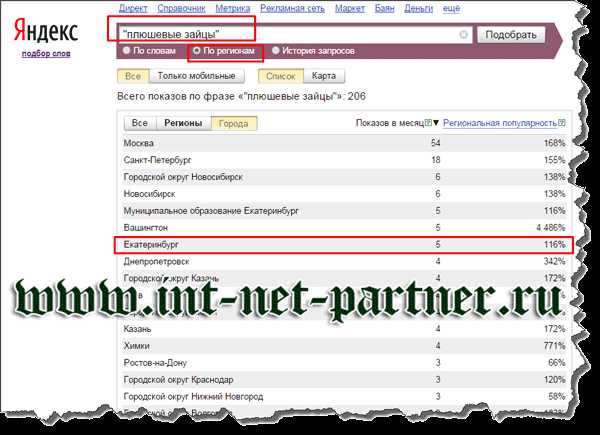Open the Метрика link

233,8
